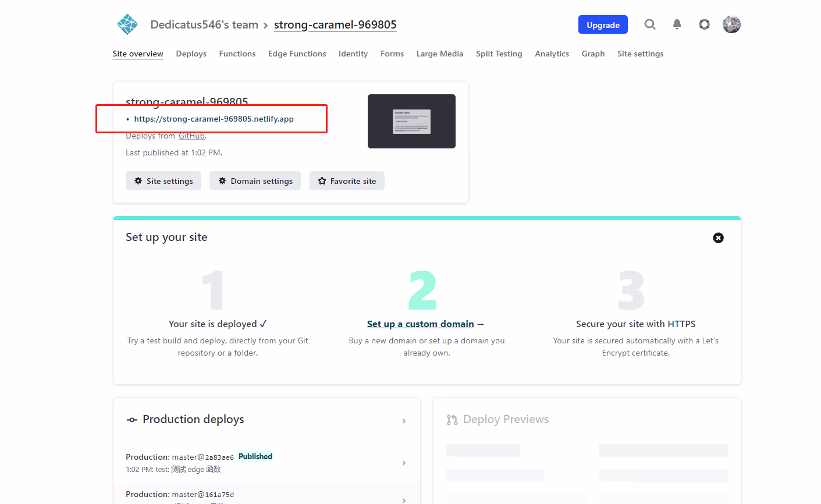Viewport: 821px width, 504px height.
Task: Go to the Split Testing tab
Action: coord(499,54)
